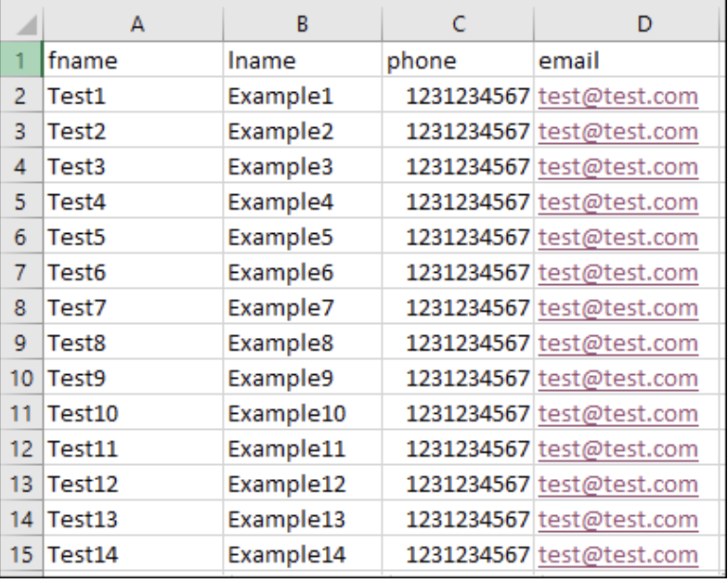Select the Example8 cell

(x=303, y=343)
